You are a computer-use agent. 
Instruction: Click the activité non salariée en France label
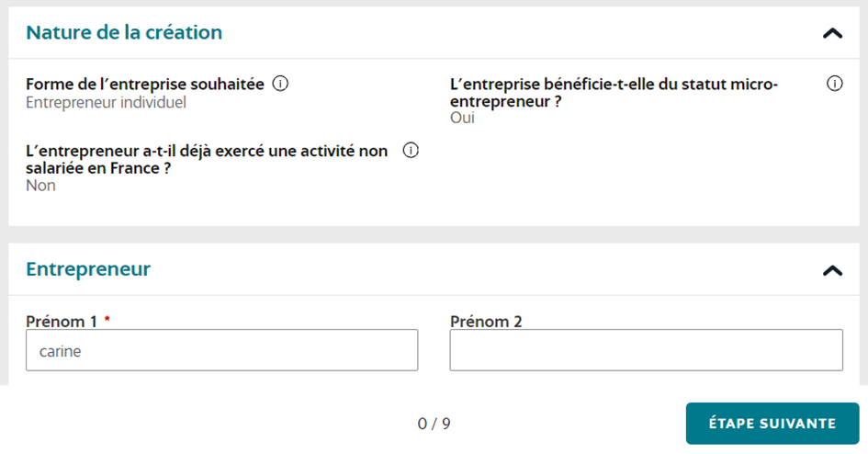(x=207, y=159)
